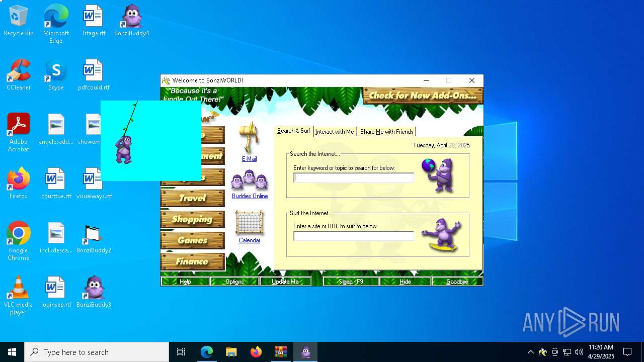
Task: Launch Google Chrome desktop shortcut
Action: coord(19,241)
